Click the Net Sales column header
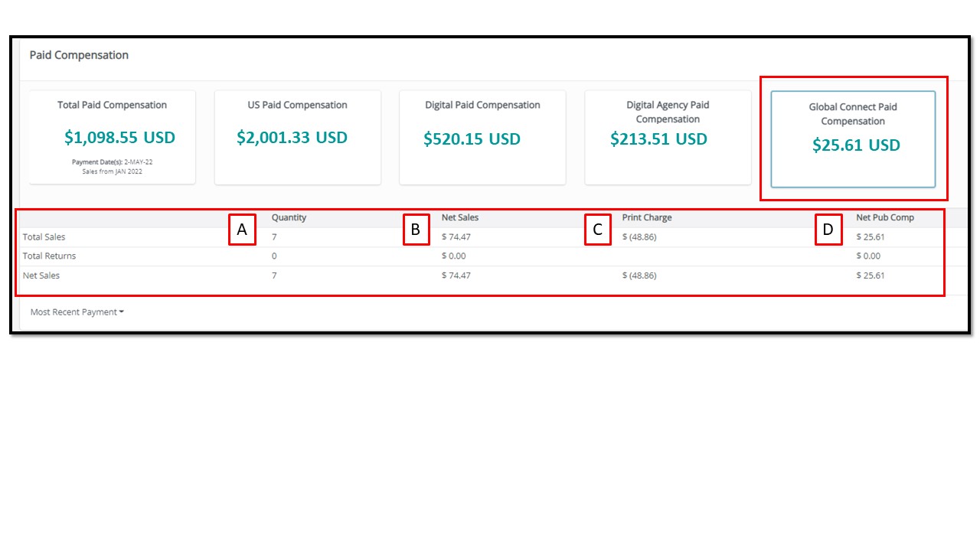The height and width of the screenshot is (551, 980). click(460, 218)
